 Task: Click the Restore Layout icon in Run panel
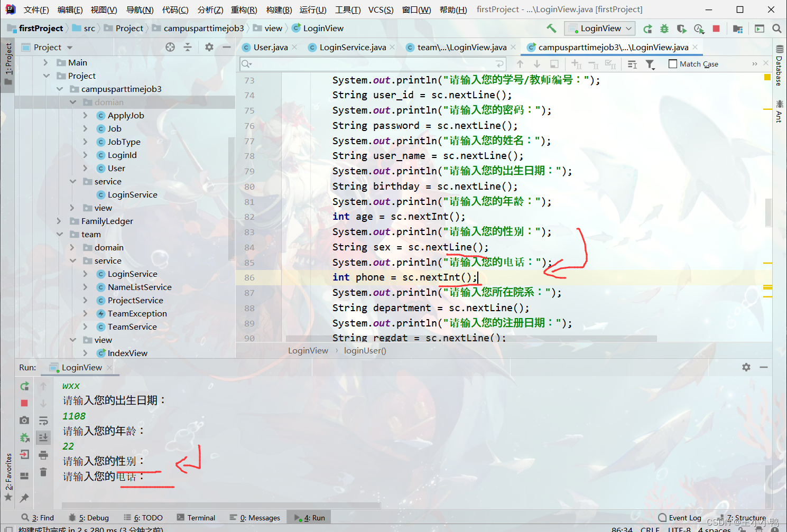coord(24,475)
